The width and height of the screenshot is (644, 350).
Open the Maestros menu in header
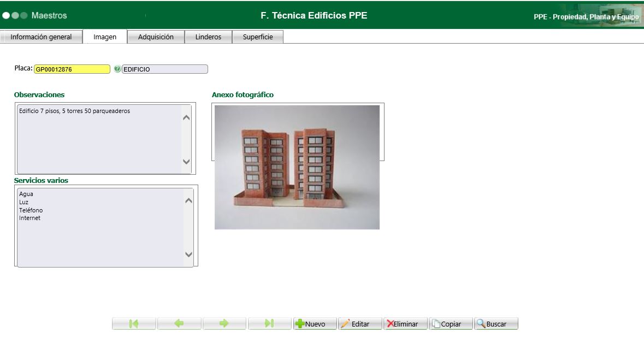coord(49,15)
